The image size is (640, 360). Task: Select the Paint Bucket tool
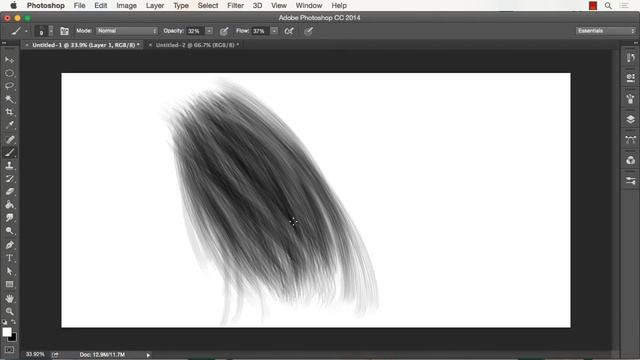coord(9,204)
